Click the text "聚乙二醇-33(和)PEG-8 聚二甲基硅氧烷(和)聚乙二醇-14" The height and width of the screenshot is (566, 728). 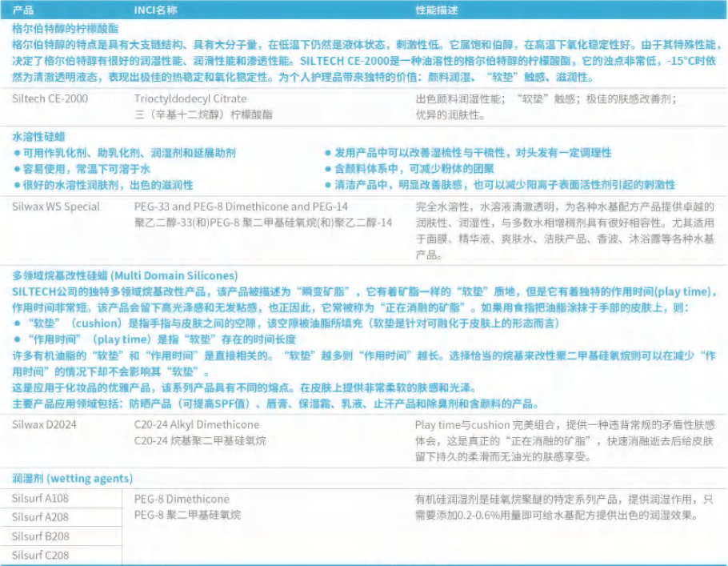pos(263,223)
